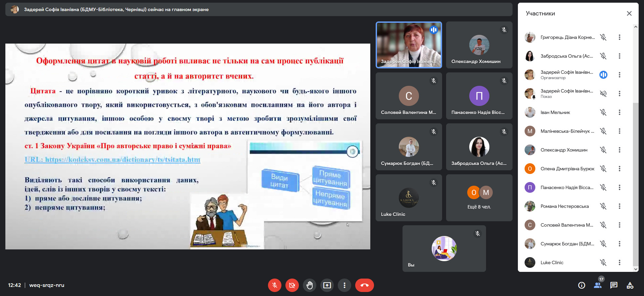Screen dimensions: 644x296
Task: Click the present screen button
Action: pos(327,285)
